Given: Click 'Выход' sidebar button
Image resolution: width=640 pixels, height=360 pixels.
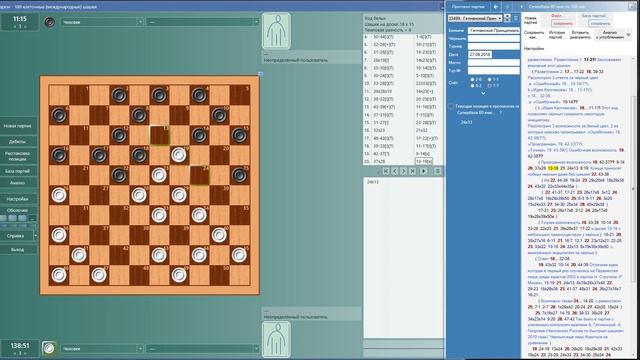Looking at the screenshot, I should pyautogui.click(x=18, y=249).
